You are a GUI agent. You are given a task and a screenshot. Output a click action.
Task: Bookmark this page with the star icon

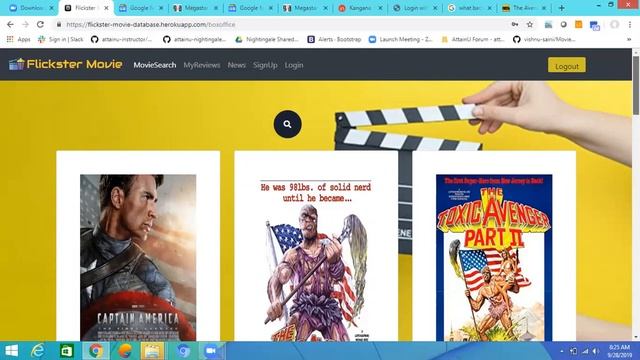point(529,24)
